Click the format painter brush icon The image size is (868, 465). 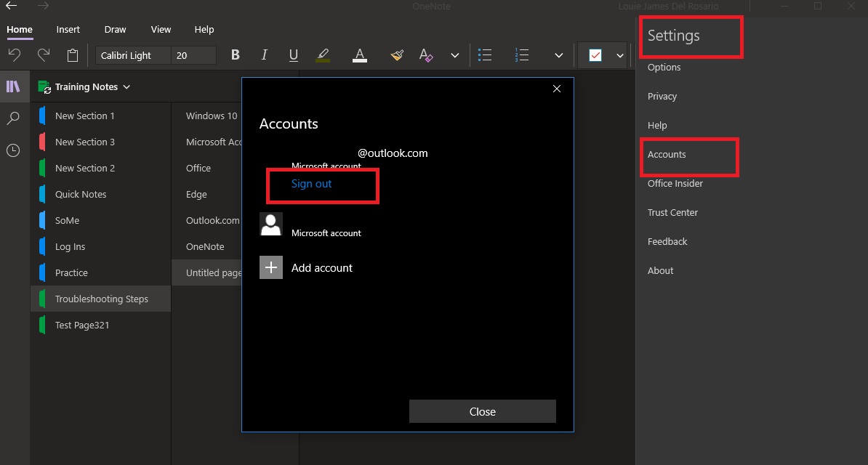(397, 54)
